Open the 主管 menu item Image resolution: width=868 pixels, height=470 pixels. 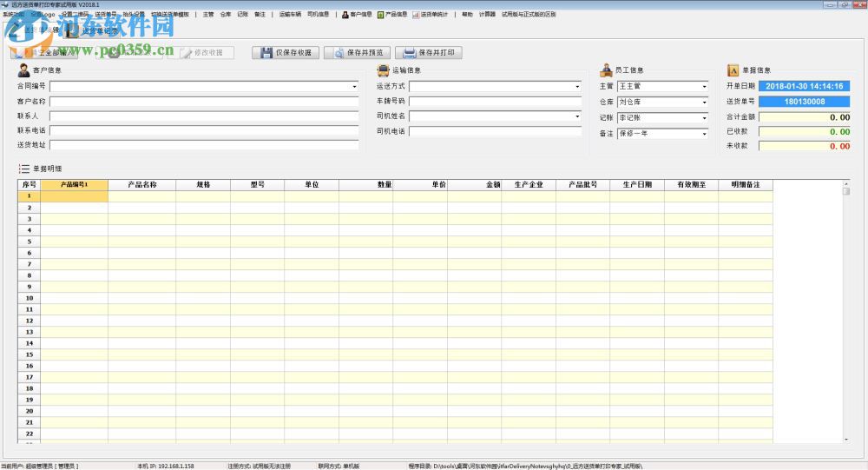click(208, 15)
